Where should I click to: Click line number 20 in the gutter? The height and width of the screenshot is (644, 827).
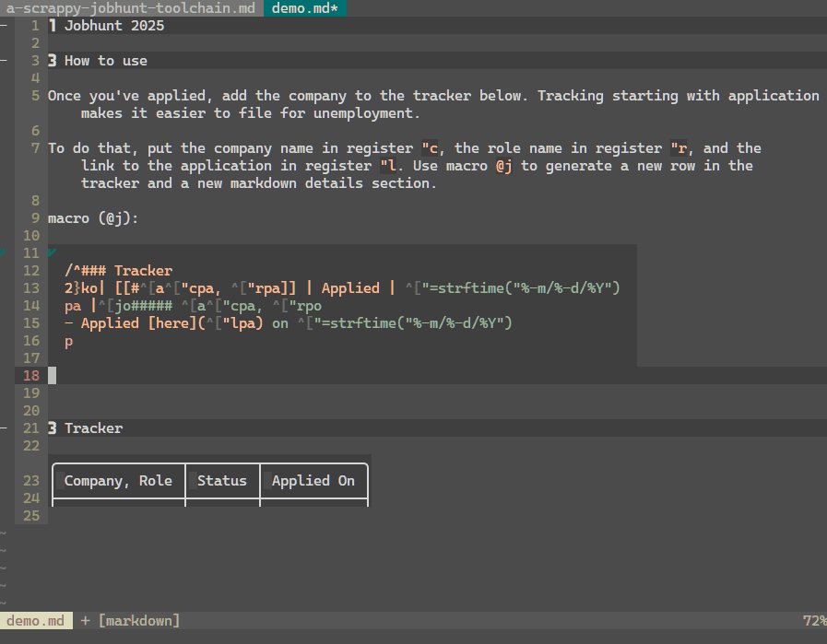(x=31, y=411)
